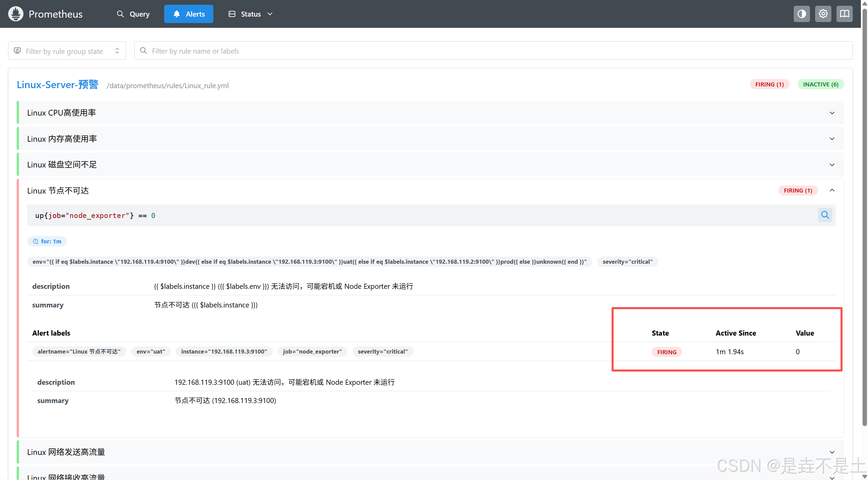Click magnifier icon to query expression
868x480 pixels.
click(825, 215)
